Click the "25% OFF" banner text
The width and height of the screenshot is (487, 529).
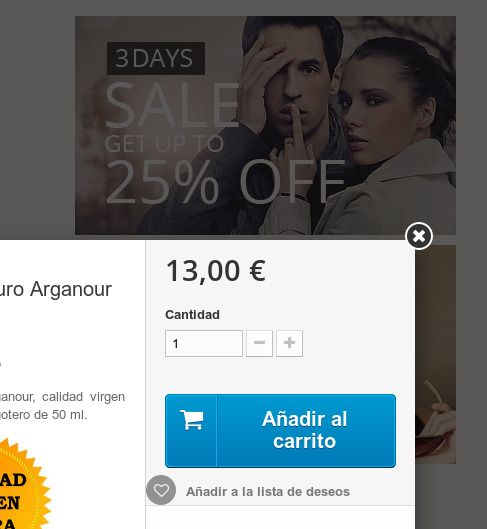[x=225, y=182]
